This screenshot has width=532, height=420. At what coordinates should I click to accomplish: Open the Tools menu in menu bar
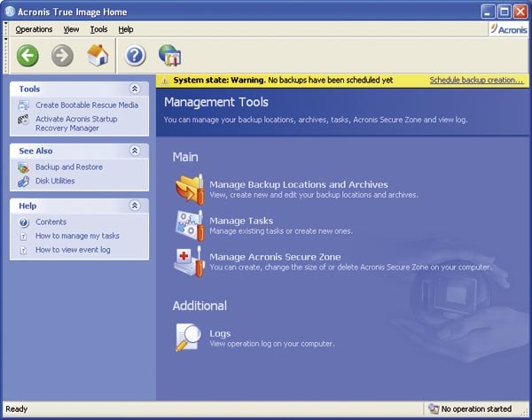coord(98,29)
